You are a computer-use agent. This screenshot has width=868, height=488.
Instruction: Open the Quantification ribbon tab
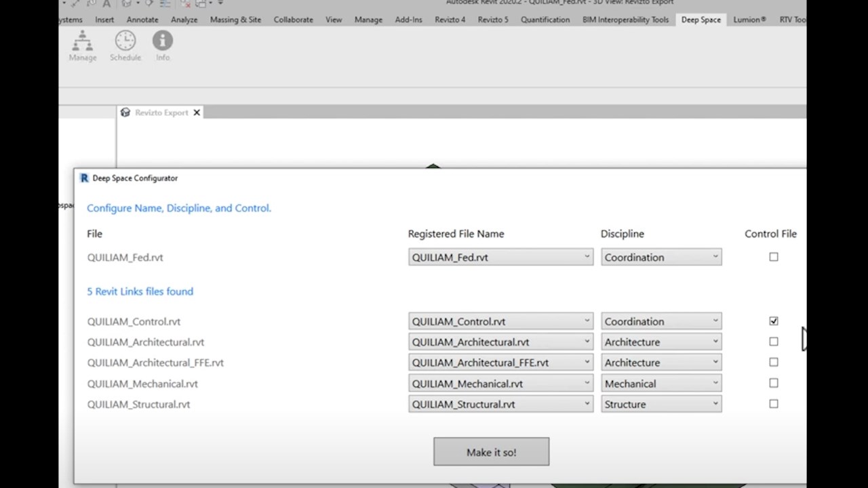[545, 20]
